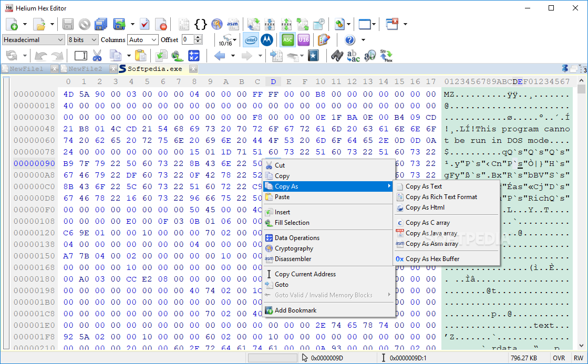588x364 pixels.
Task: Open Find with the binoculars icon
Action: coord(337,56)
